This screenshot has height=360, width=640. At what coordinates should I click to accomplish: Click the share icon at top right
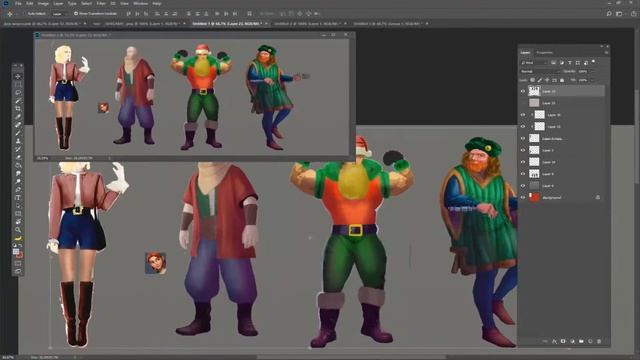click(633, 13)
